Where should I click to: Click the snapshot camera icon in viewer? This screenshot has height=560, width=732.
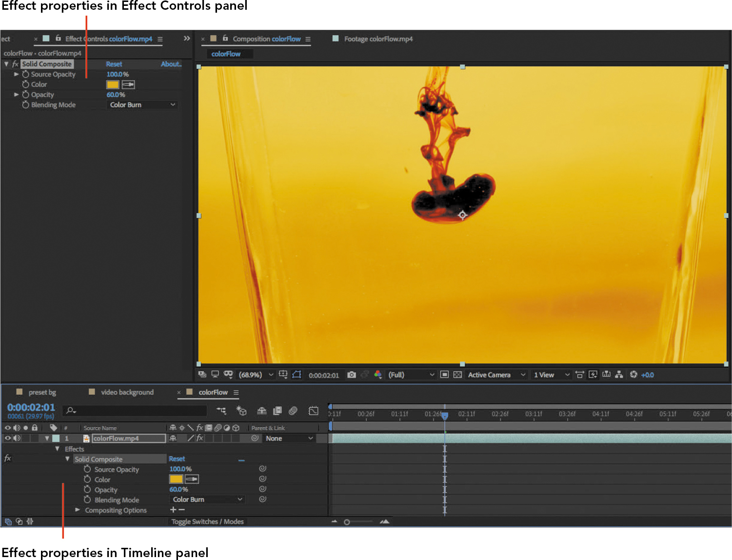[x=351, y=375]
